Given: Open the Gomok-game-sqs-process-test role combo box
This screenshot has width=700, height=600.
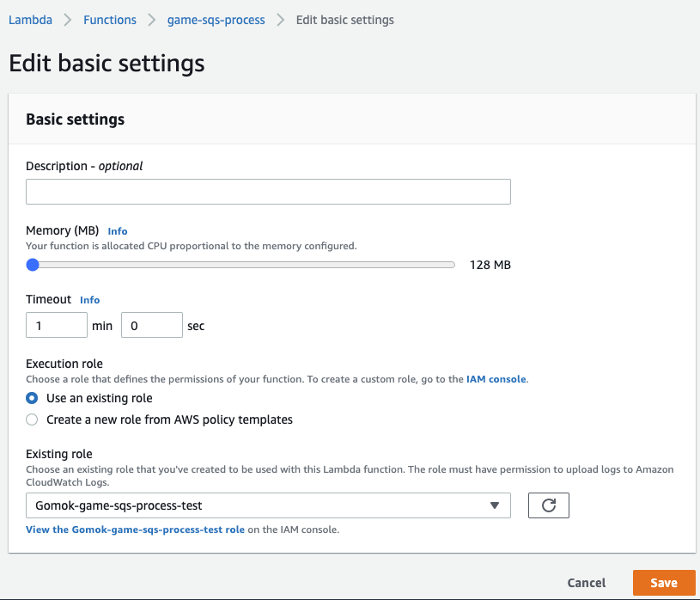Looking at the screenshot, I should [268, 505].
